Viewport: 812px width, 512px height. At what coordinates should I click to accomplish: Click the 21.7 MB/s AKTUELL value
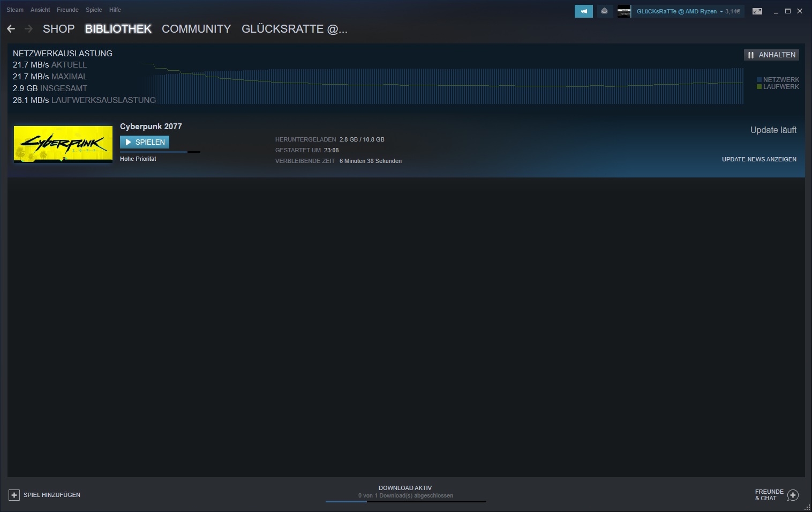pyautogui.click(x=50, y=65)
